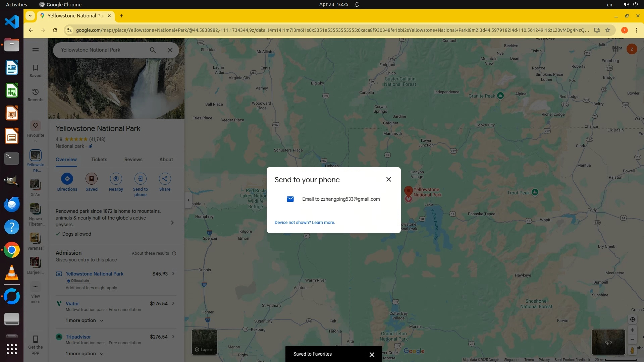Viewport: 644px width, 362px height.
Task: Toggle the Saved bookmark for Yellowstone
Action: coord(91,179)
